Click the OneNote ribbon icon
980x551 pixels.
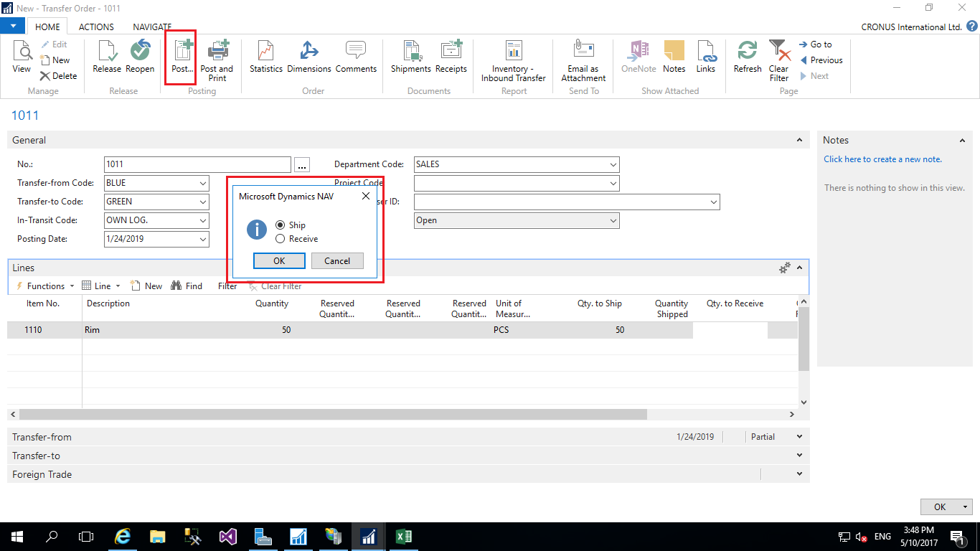pos(639,57)
